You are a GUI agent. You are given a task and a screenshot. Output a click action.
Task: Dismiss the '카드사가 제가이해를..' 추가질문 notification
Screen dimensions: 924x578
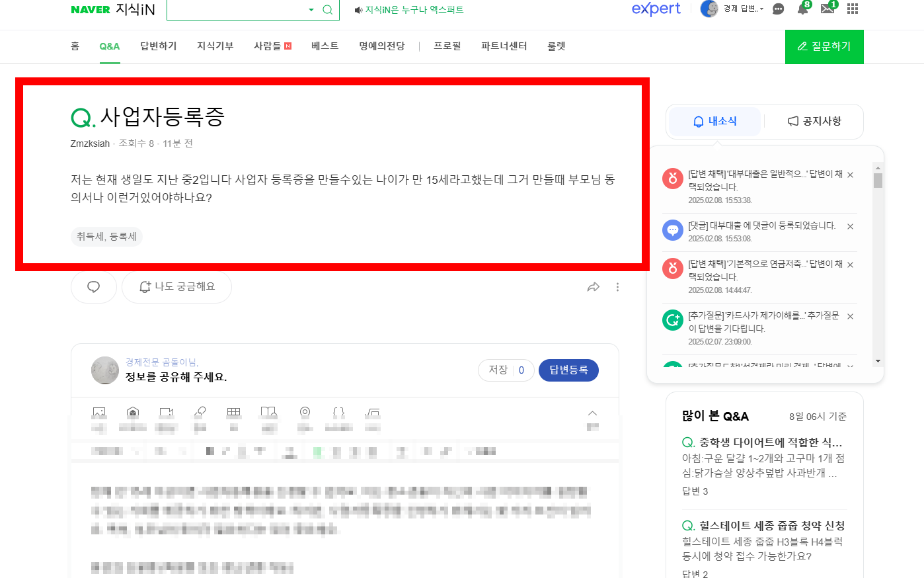(851, 317)
